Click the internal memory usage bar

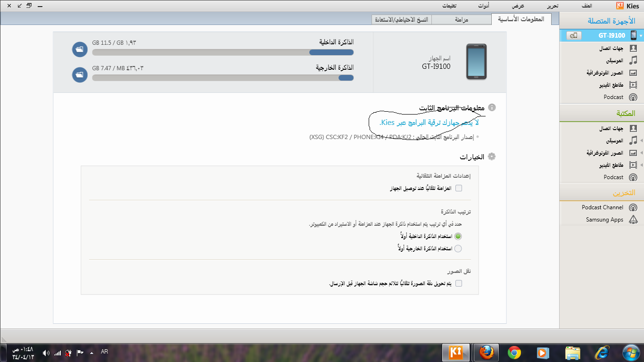(x=223, y=52)
